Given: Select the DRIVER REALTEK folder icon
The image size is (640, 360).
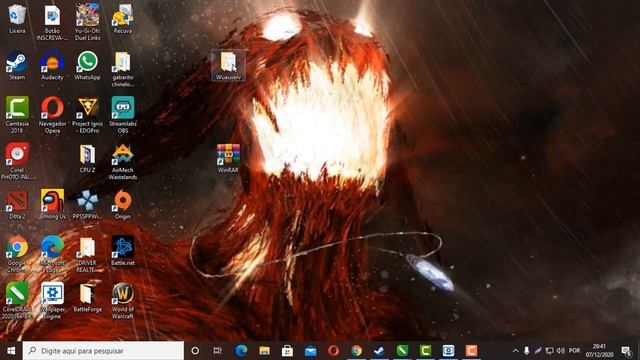Looking at the screenshot, I should click(87, 254).
